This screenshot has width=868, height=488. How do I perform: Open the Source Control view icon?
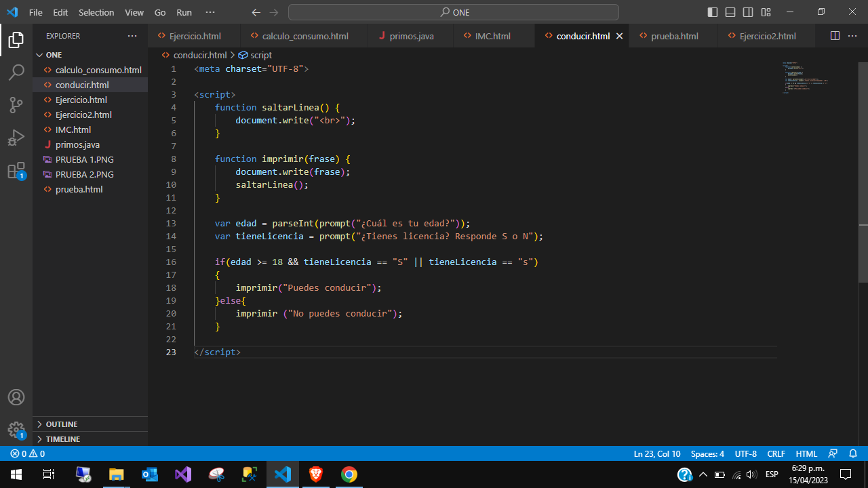pos(16,105)
